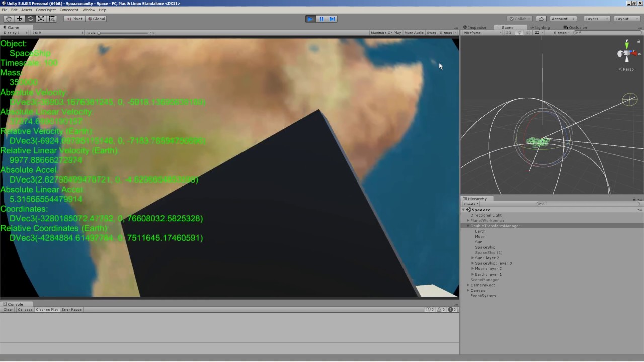Open the Window menu
Screen dimensions: 644x362
[x=89, y=10]
